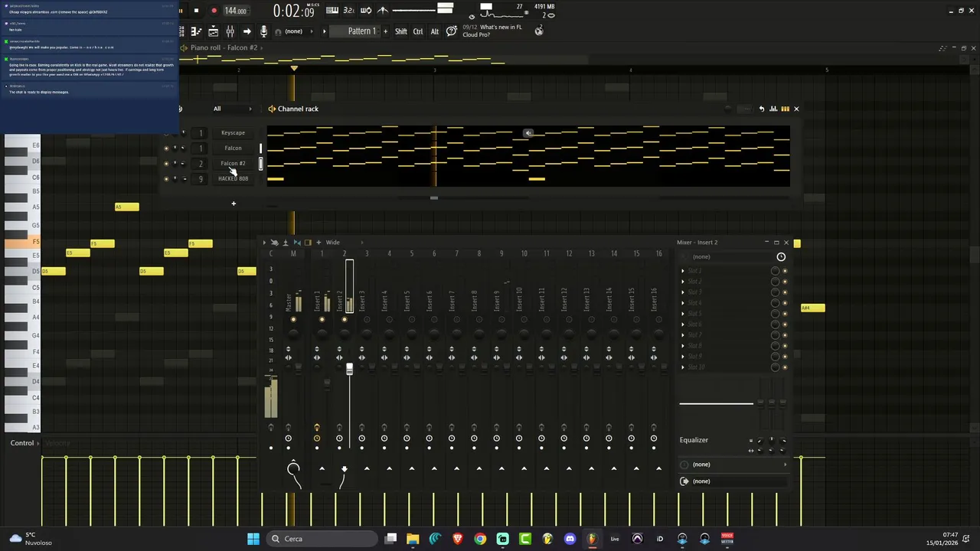The width and height of the screenshot is (980, 551).
Task: Adjust the Insert 2 volume fader
Action: tap(349, 370)
